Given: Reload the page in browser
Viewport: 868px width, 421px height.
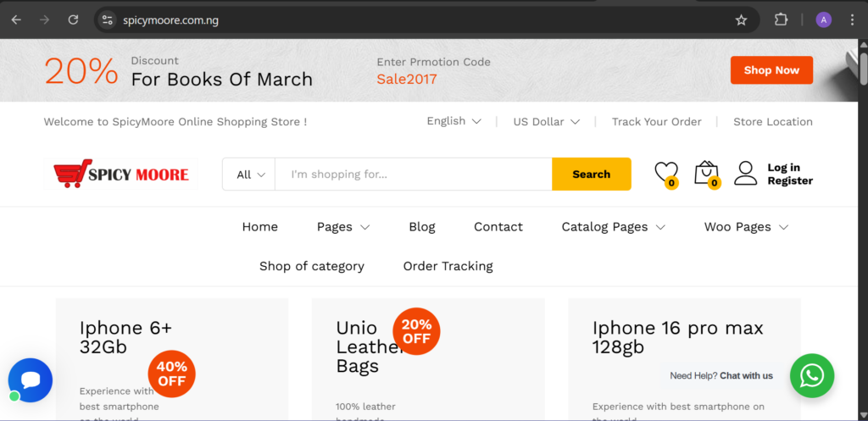Looking at the screenshot, I should 74,19.
